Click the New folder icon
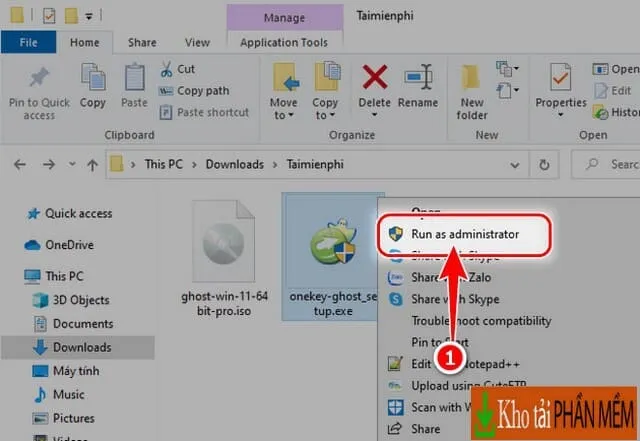 (471, 78)
